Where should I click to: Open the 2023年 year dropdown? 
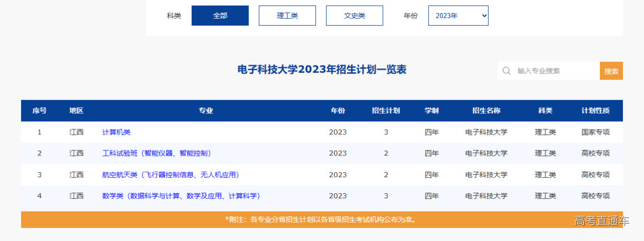tap(458, 16)
